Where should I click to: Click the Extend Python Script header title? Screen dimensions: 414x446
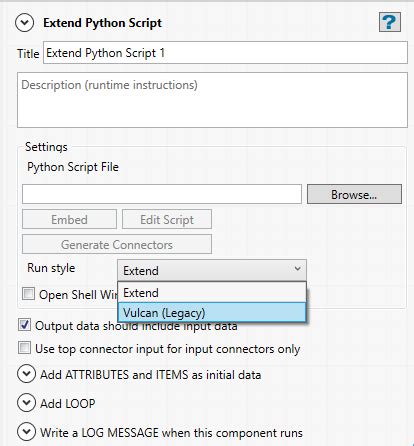[103, 23]
